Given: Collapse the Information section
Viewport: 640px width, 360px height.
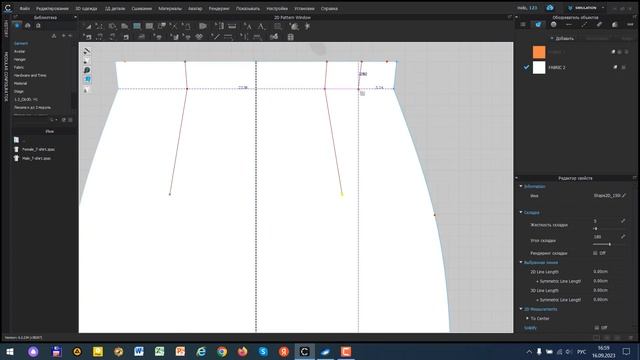Looking at the screenshot, I should tap(521, 187).
